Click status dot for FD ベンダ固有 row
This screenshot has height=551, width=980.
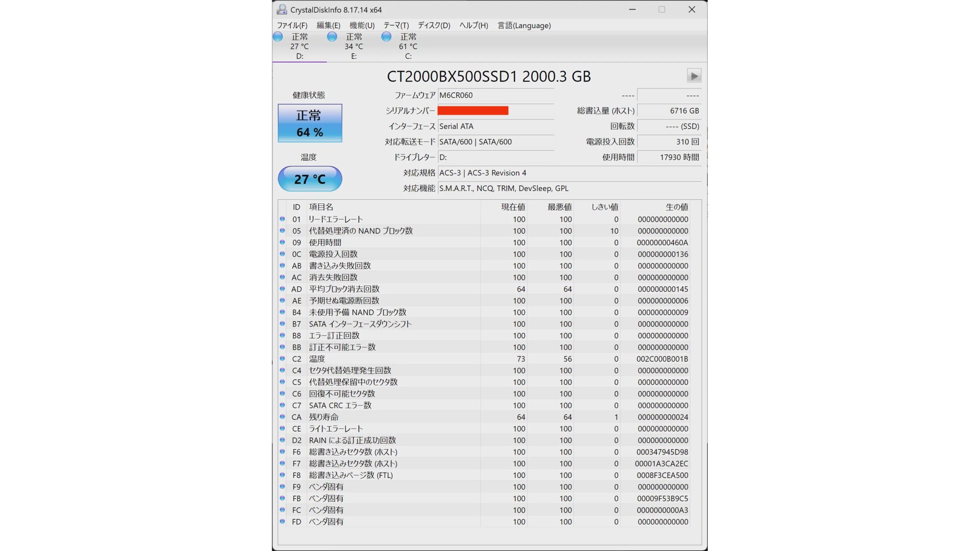tap(282, 521)
